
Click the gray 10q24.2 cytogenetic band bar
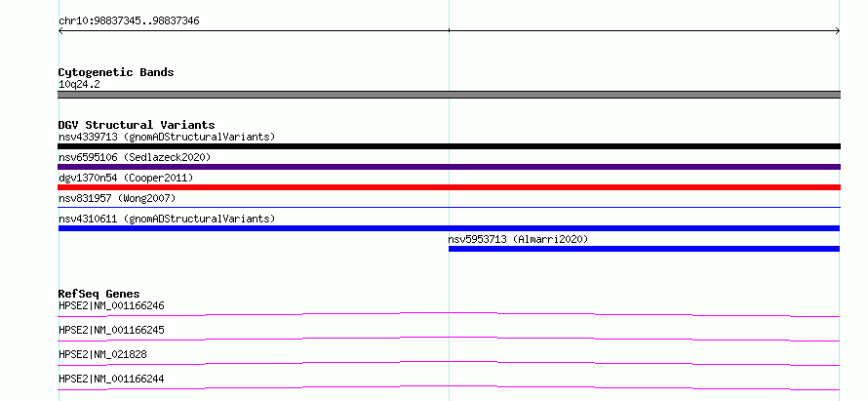pos(449,95)
